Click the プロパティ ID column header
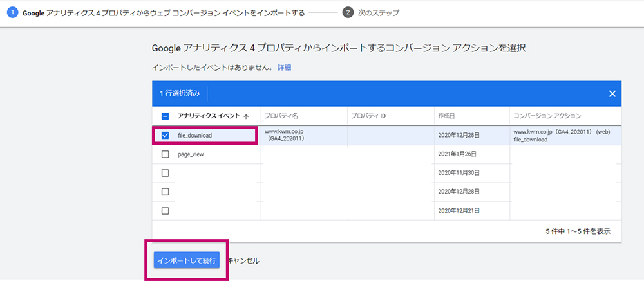This screenshot has height=281, width=644. coord(368,116)
